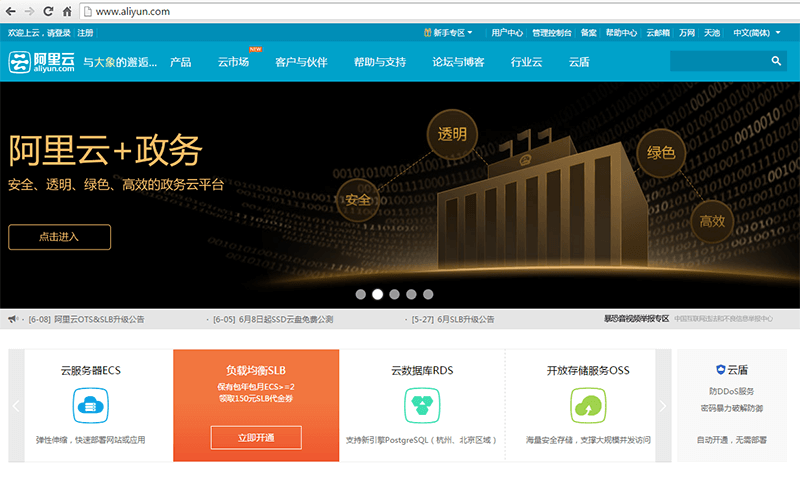Open the 帮助与支持 menu
Image resolution: width=800 pixels, height=483 pixels.
(x=380, y=62)
